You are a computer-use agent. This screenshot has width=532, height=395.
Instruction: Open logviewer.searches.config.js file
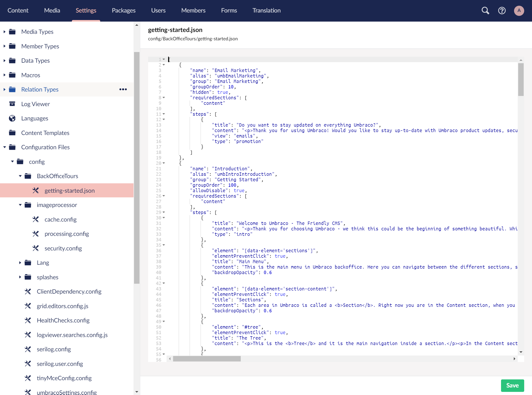(72, 335)
